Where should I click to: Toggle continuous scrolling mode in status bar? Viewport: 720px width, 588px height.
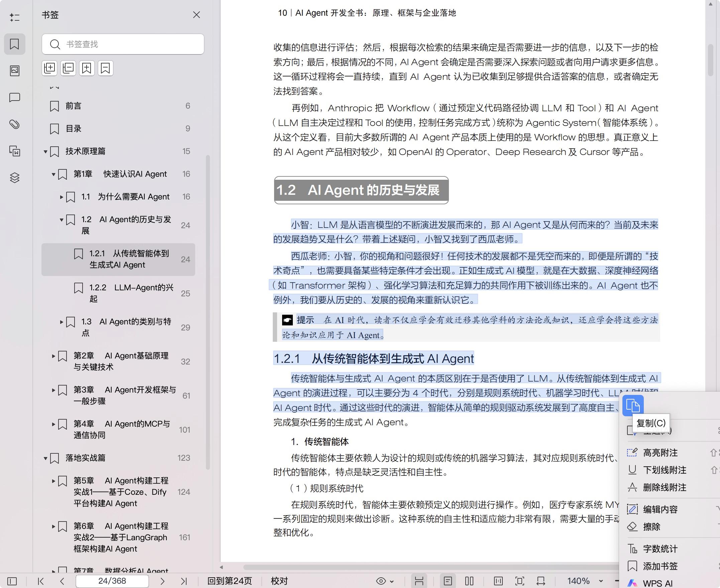(419, 581)
